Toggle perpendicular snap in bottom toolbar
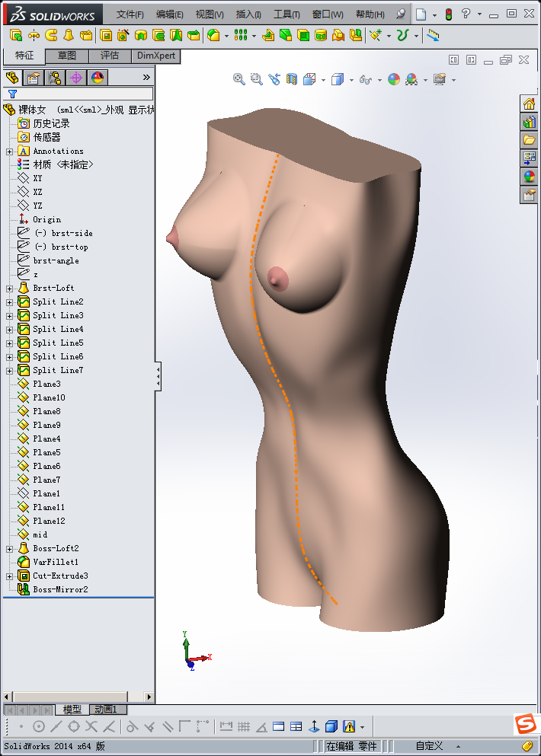Image resolution: width=541 pixels, height=756 pixels. (149, 726)
